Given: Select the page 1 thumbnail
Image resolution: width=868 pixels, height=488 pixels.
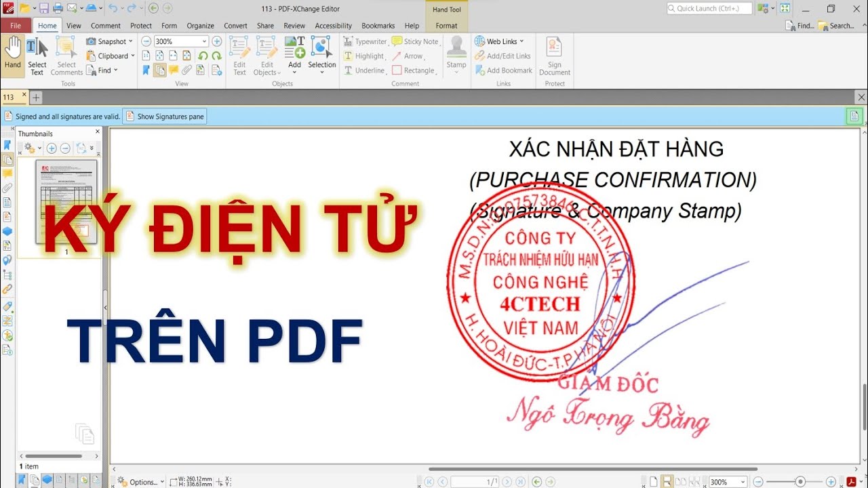Looking at the screenshot, I should click(66, 202).
